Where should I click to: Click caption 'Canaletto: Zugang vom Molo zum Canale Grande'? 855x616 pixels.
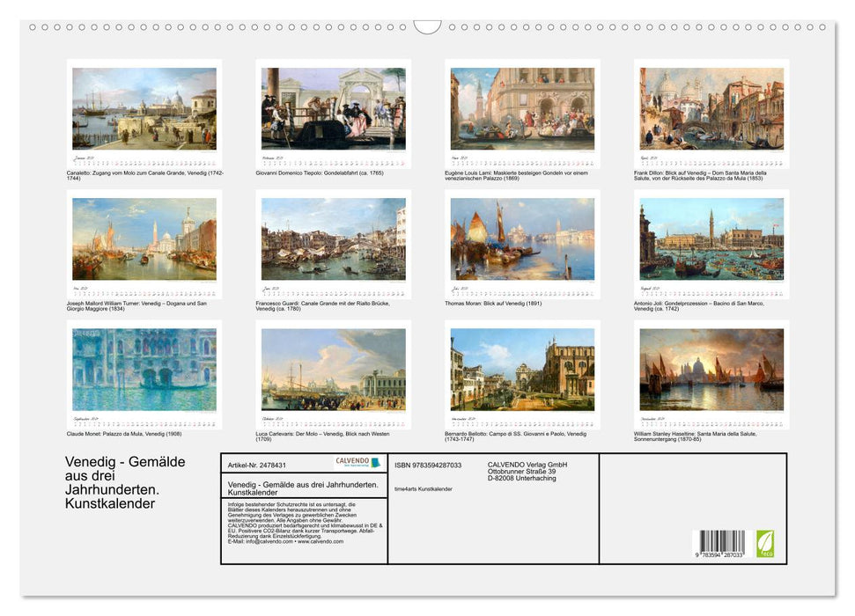(145, 175)
